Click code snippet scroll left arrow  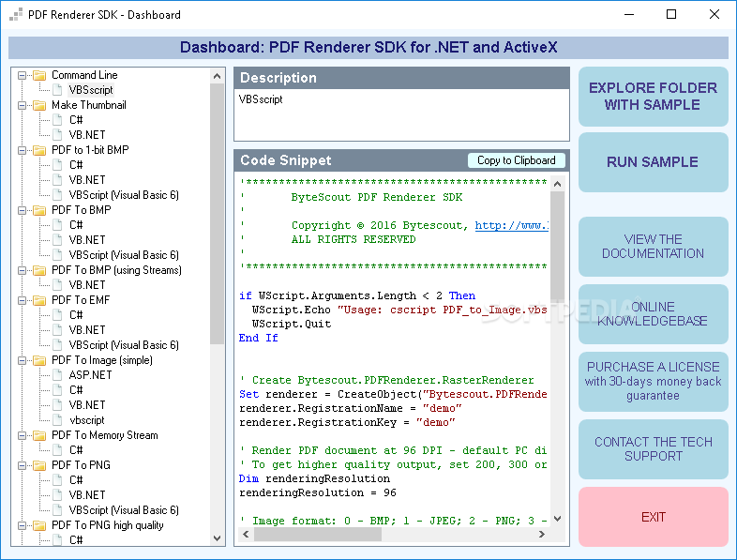tap(246, 534)
